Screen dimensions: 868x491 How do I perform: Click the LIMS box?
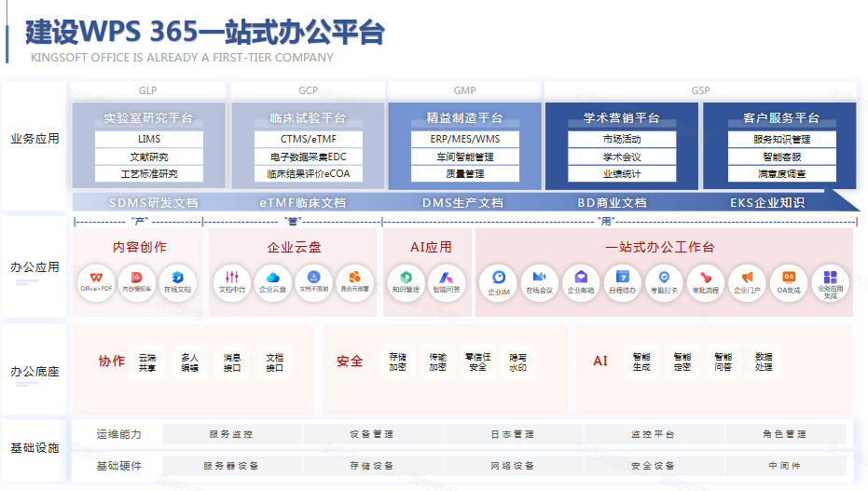coord(149,139)
